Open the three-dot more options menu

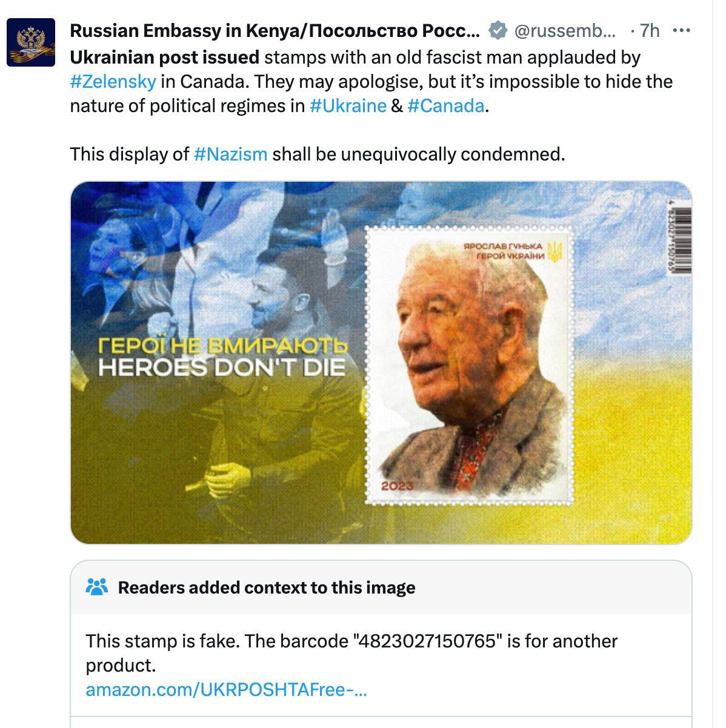click(x=682, y=30)
